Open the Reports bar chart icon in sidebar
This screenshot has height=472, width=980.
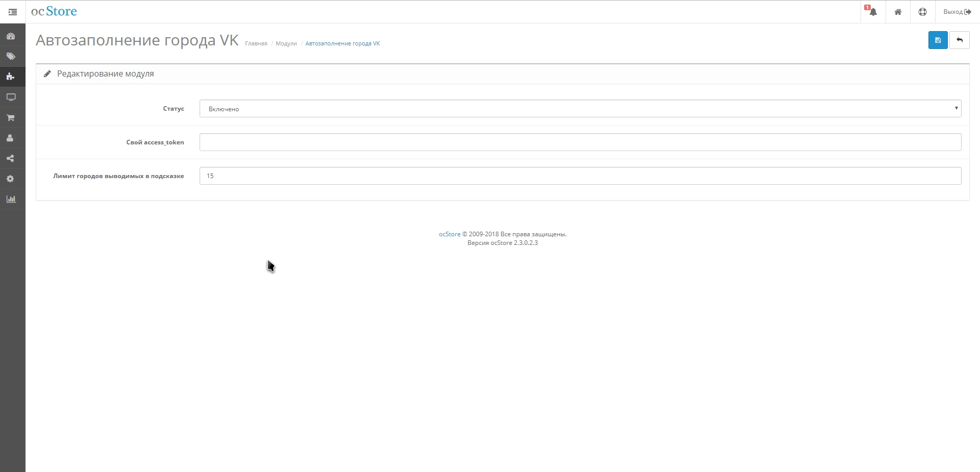pos(11,200)
